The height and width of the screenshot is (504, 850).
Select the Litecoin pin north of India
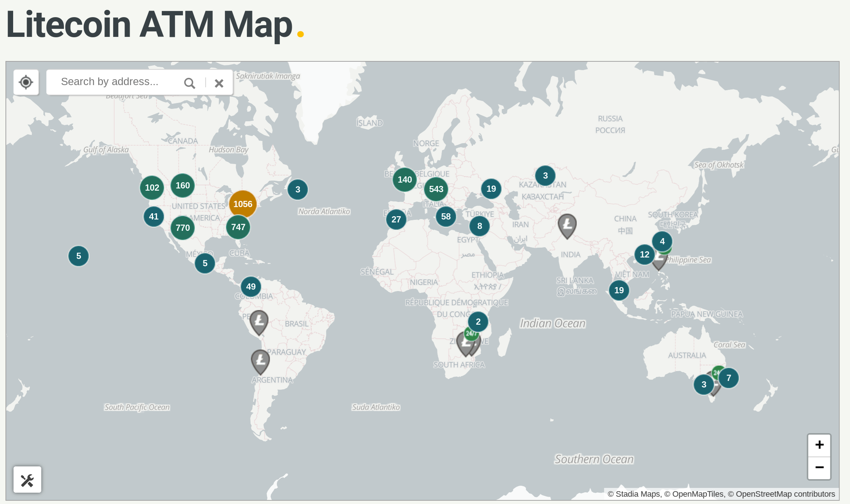[x=567, y=226]
